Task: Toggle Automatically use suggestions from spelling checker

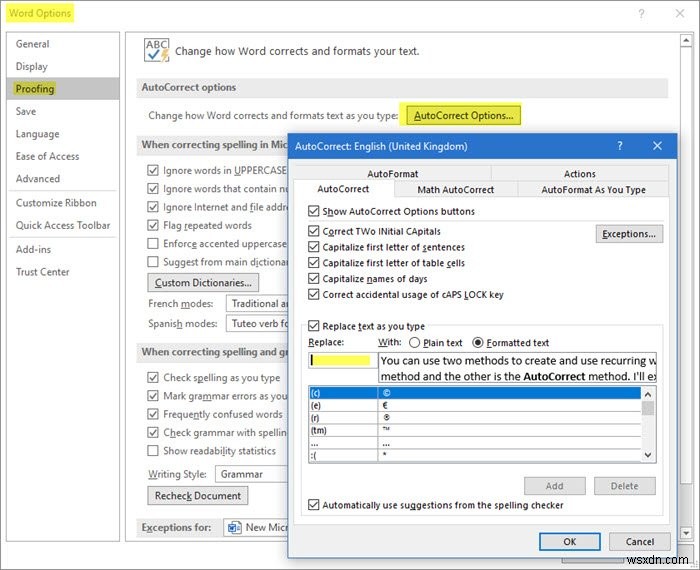Action: (x=313, y=505)
